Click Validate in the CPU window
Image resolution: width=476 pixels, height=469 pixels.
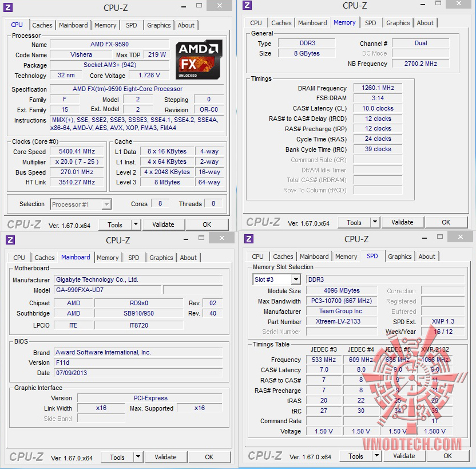[163, 224]
